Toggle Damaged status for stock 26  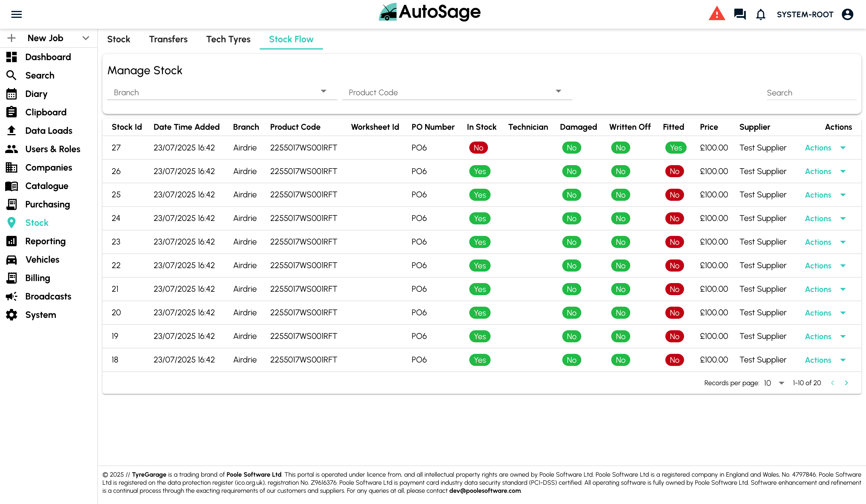[571, 171]
